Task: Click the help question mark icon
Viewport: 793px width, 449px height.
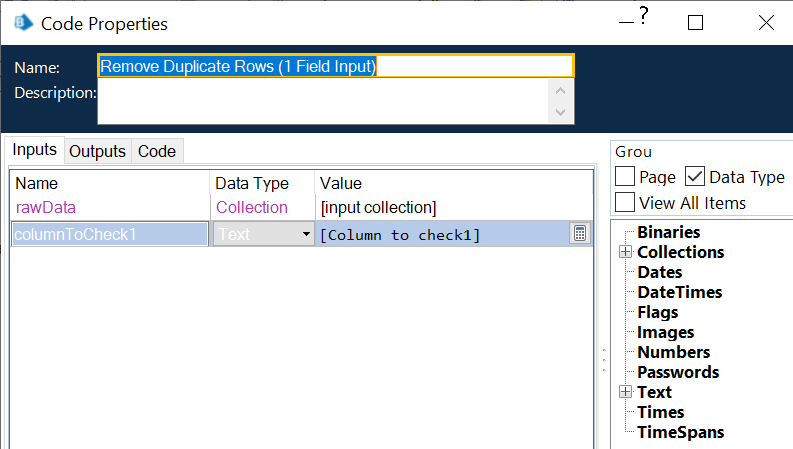Action: (644, 17)
